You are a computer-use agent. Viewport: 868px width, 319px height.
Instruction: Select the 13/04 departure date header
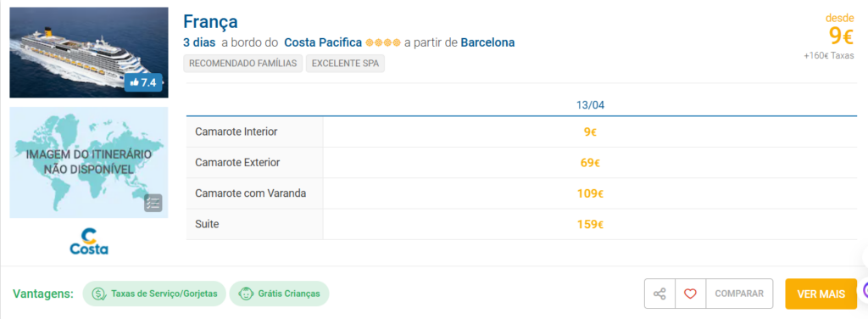(x=590, y=105)
